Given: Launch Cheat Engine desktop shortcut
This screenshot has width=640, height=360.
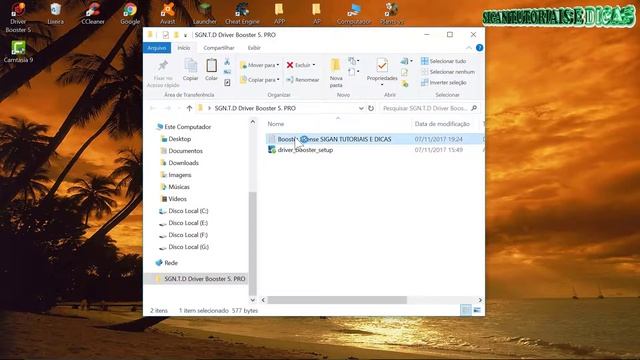Looking at the screenshot, I should 242,14.
